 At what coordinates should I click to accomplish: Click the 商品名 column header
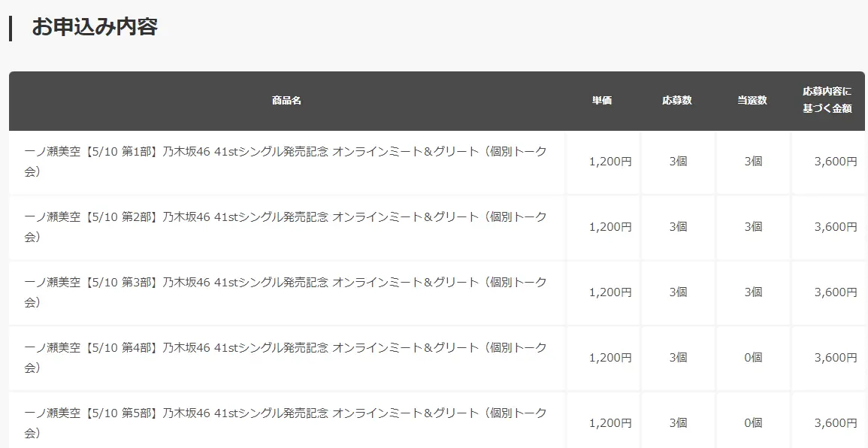pyautogui.click(x=286, y=101)
